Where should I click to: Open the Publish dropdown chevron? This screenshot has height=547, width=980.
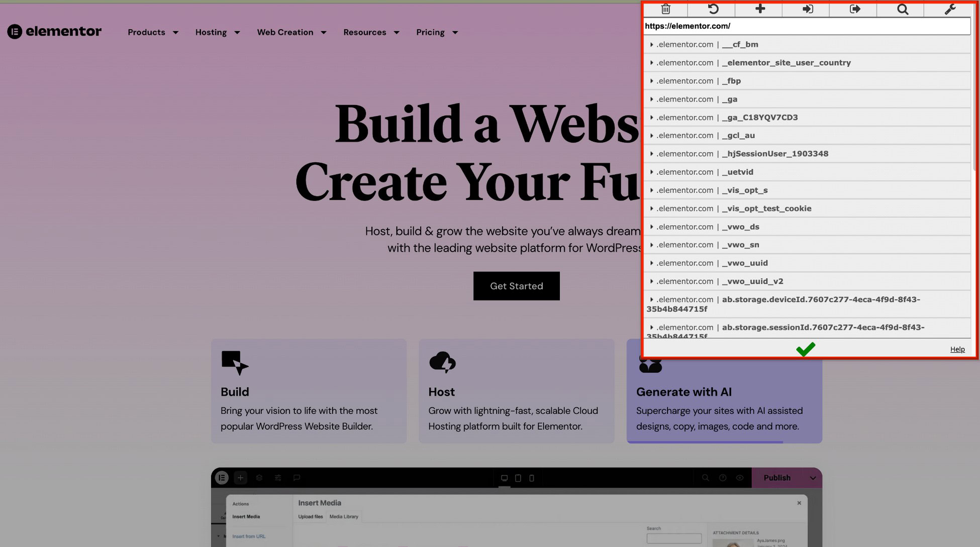coord(813,478)
